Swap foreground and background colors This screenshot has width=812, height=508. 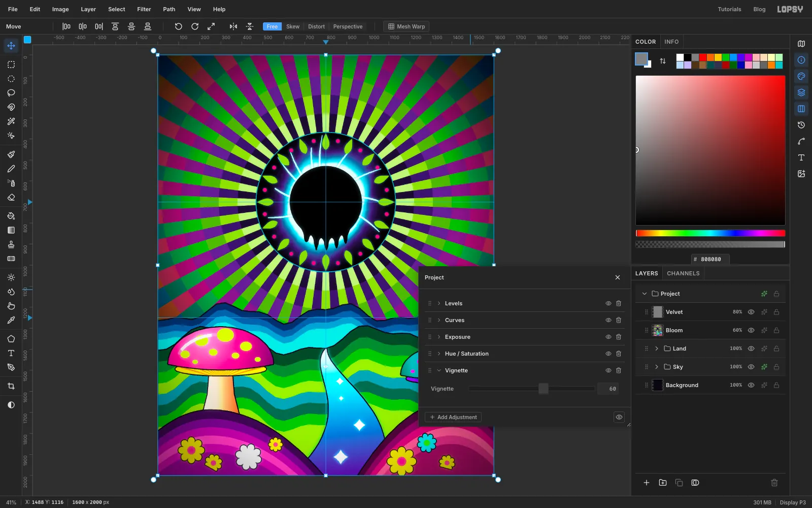click(663, 61)
